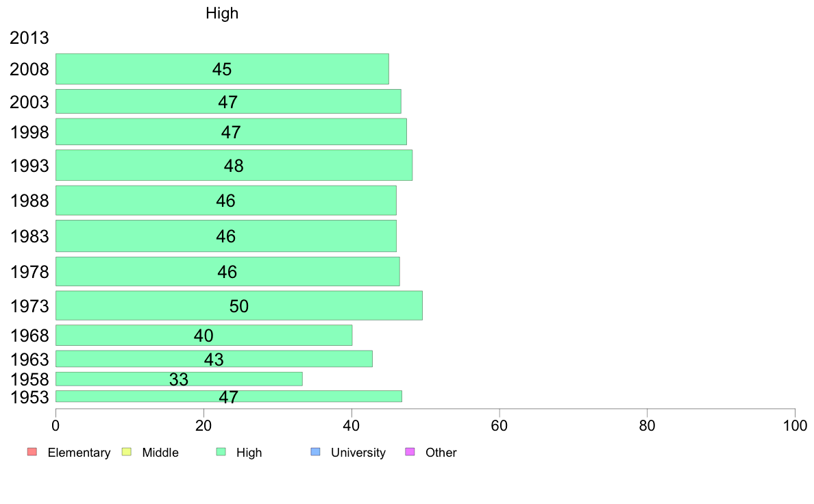The height and width of the screenshot is (504, 814).
Task: Click the 60 tick on x-axis
Action: click(500, 426)
